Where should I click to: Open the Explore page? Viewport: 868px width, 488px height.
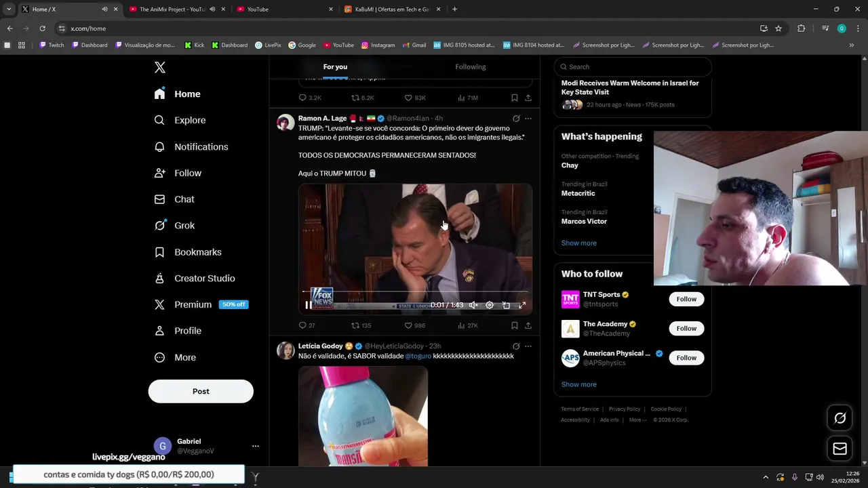coord(180,120)
